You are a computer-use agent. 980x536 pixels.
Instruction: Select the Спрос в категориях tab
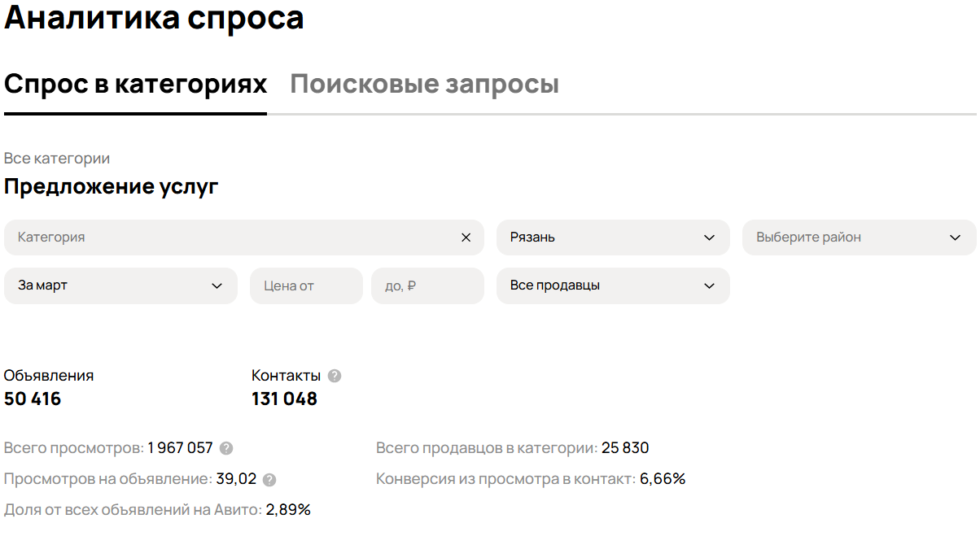tap(135, 85)
